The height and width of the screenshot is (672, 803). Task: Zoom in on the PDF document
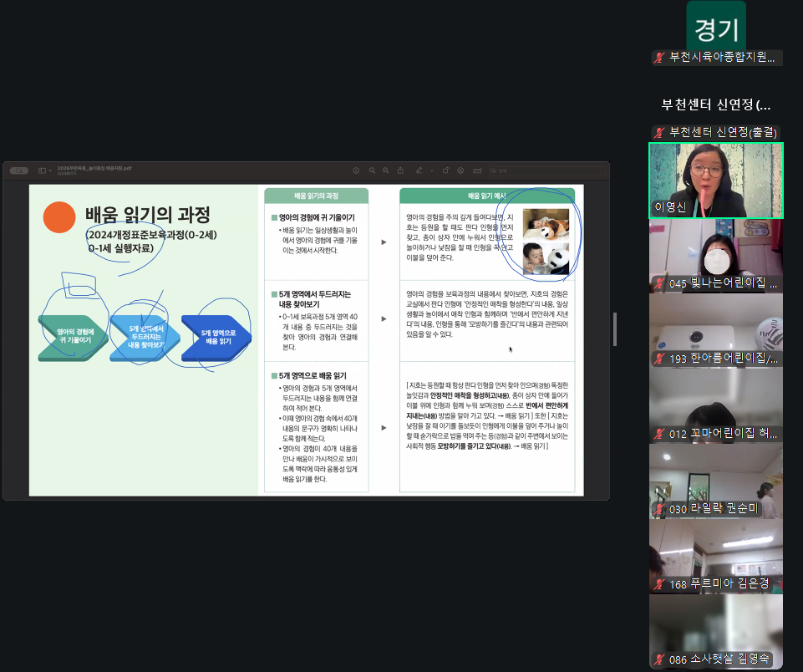point(385,171)
